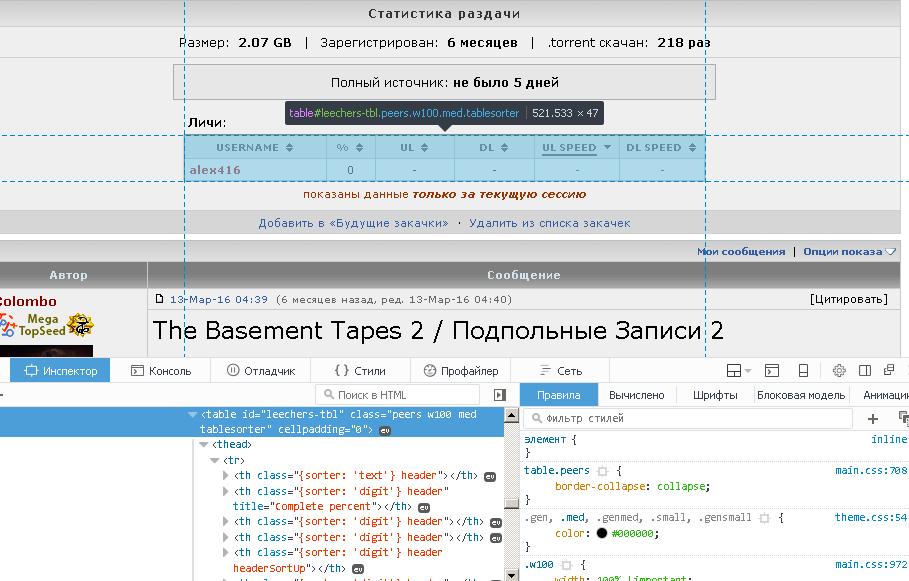This screenshot has height=581, width=909.
Task: Expand the th 'text' sorter header node
Action: [226, 476]
